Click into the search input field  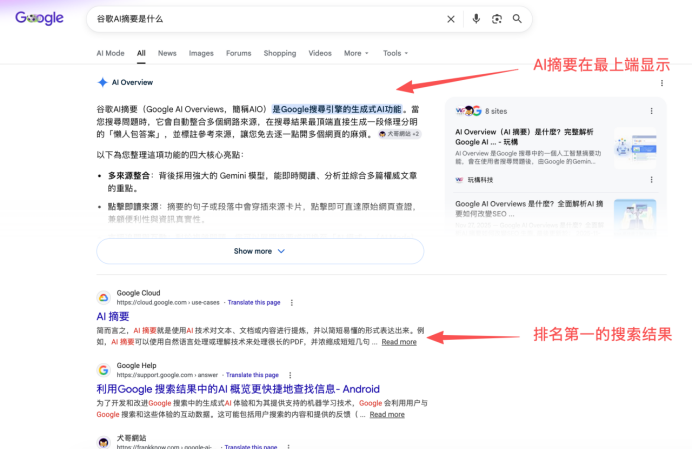(265, 19)
